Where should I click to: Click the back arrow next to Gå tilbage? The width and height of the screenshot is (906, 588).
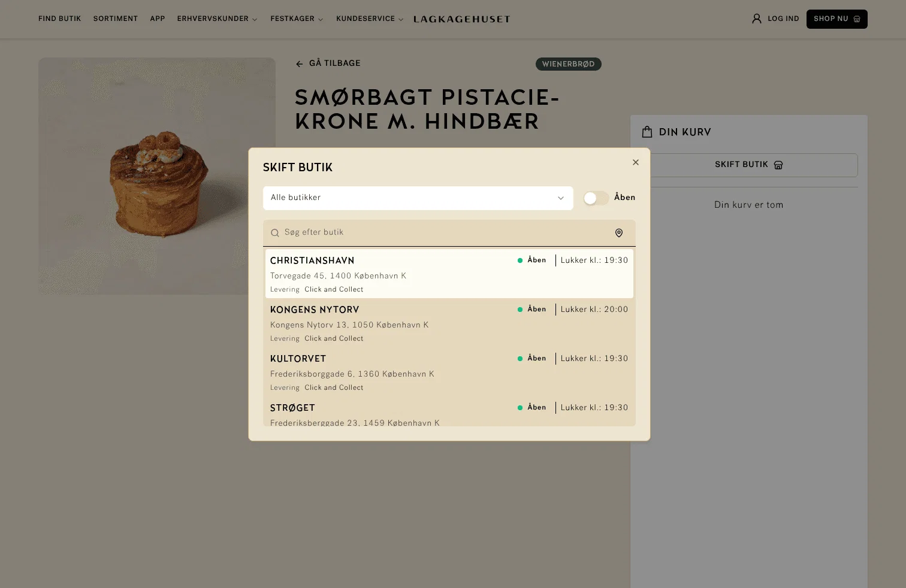[x=300, y=63]
